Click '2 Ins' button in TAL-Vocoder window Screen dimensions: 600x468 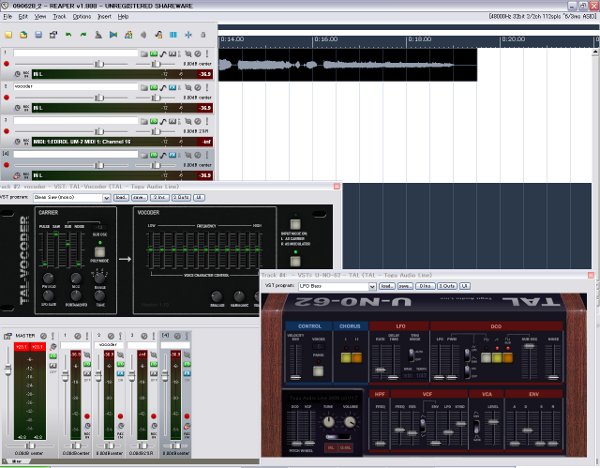159,197
